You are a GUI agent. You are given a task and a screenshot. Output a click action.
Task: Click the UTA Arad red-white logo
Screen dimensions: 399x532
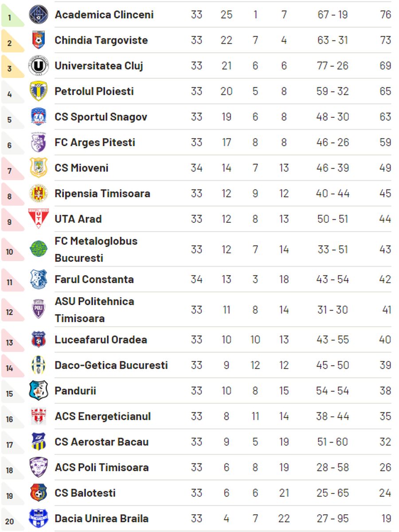pos(39,219)
